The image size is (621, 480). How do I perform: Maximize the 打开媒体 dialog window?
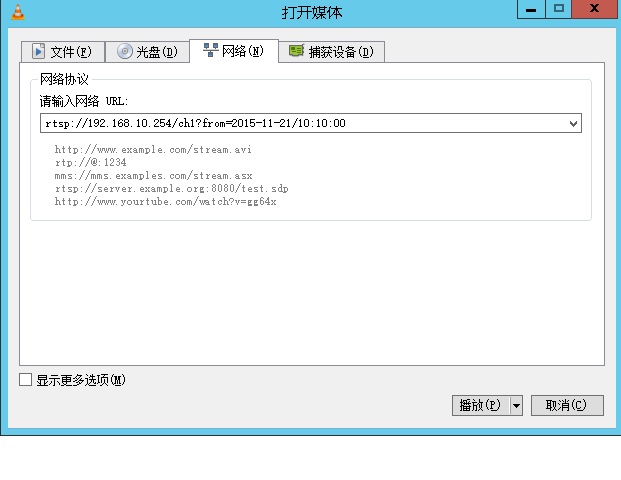click(559, 9)
